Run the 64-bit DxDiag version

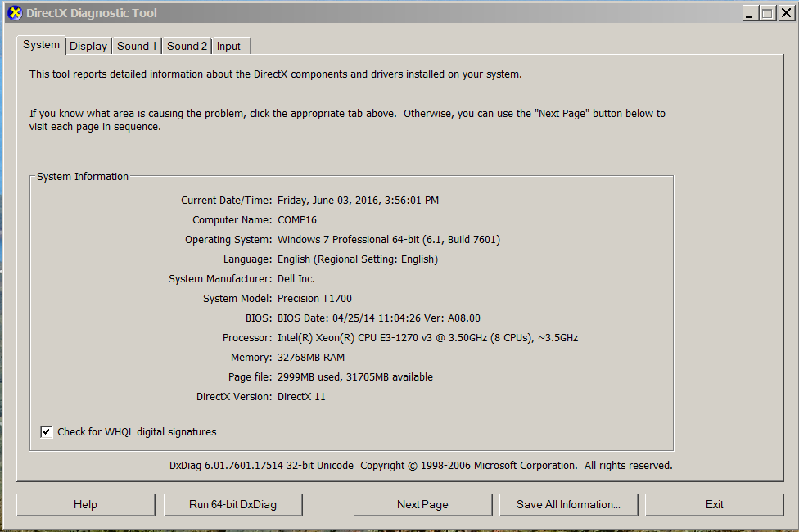pos(232,504)
